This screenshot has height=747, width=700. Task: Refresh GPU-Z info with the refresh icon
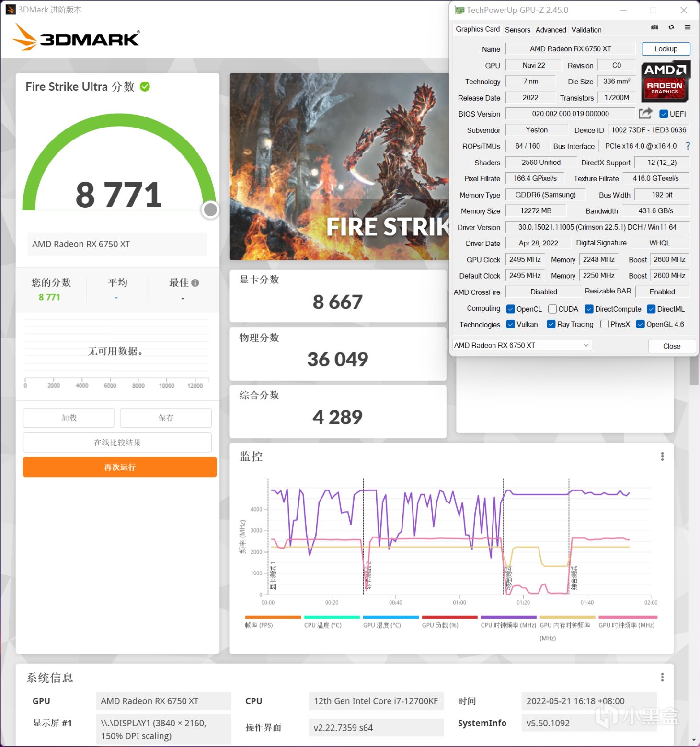coord(671,27)
